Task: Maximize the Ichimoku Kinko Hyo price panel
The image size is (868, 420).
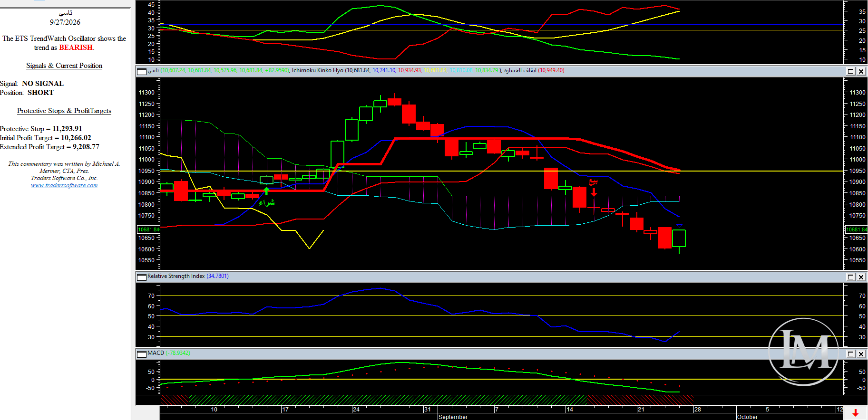Action: point(851,71)
